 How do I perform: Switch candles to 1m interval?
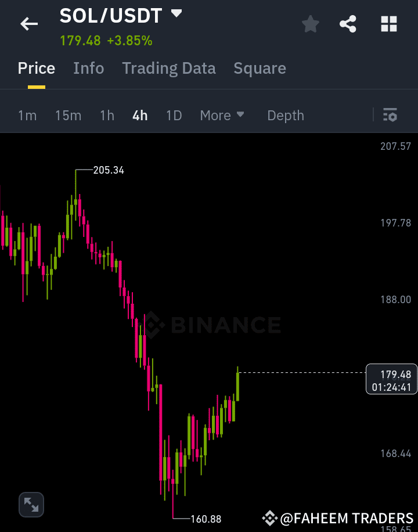[27, 115]
